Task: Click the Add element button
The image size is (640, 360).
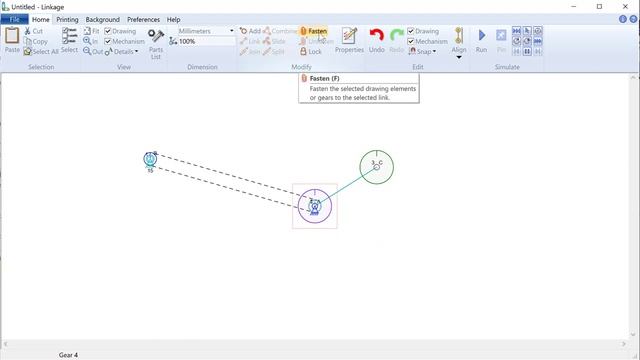Action: (250, 31)
